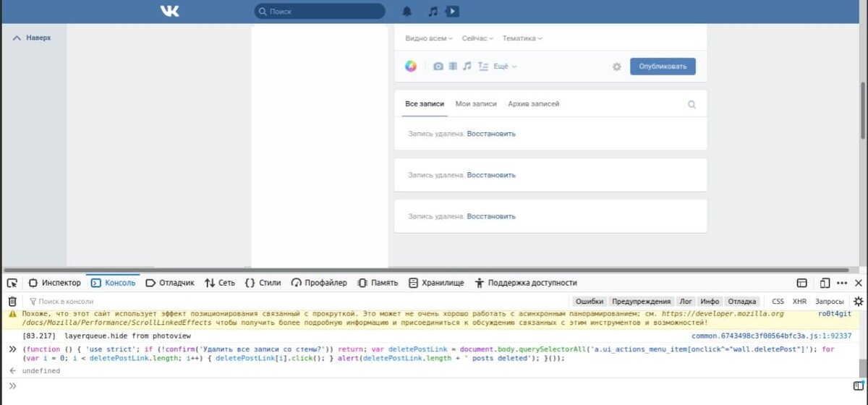The image size is (868, 405).
Task: Attach audio with the music note icon
Action: pyautogui.click(x=467, y=67)
